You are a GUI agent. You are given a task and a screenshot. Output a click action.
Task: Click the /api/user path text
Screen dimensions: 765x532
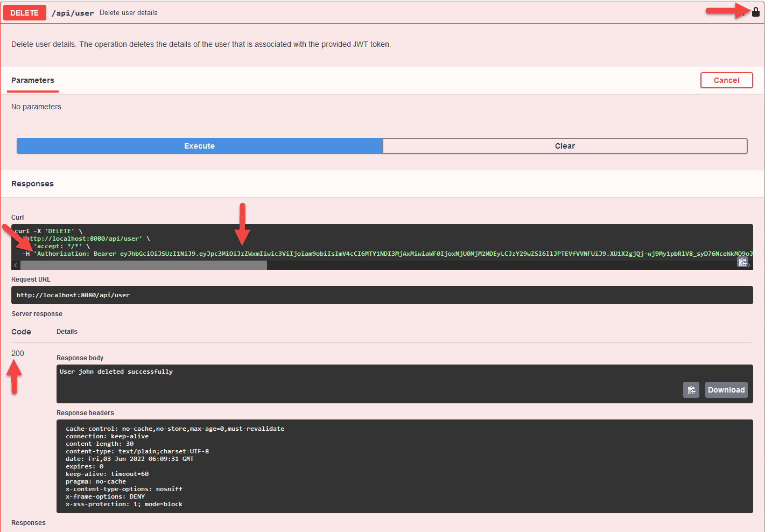click(73, 13)
